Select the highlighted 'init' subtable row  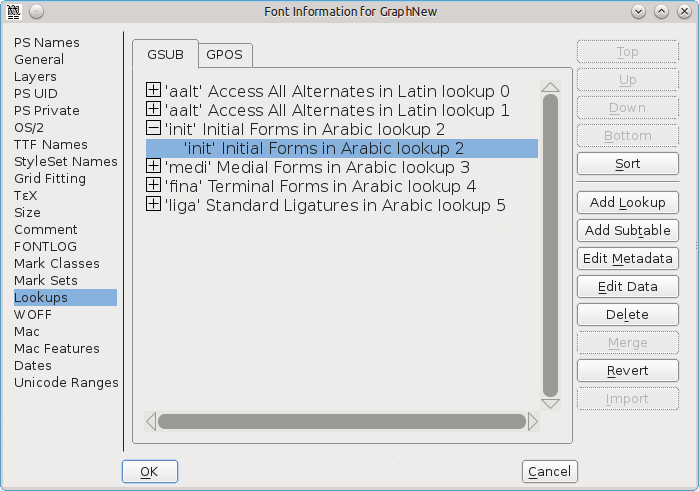341,148
